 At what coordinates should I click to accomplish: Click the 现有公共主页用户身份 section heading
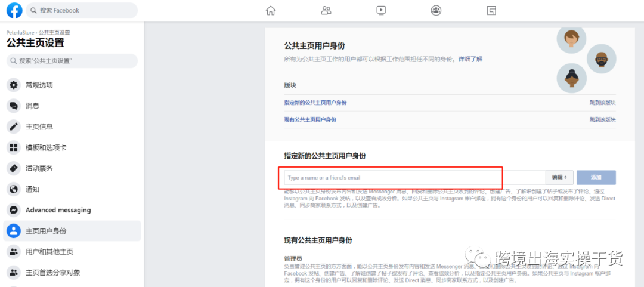(318, 240)
